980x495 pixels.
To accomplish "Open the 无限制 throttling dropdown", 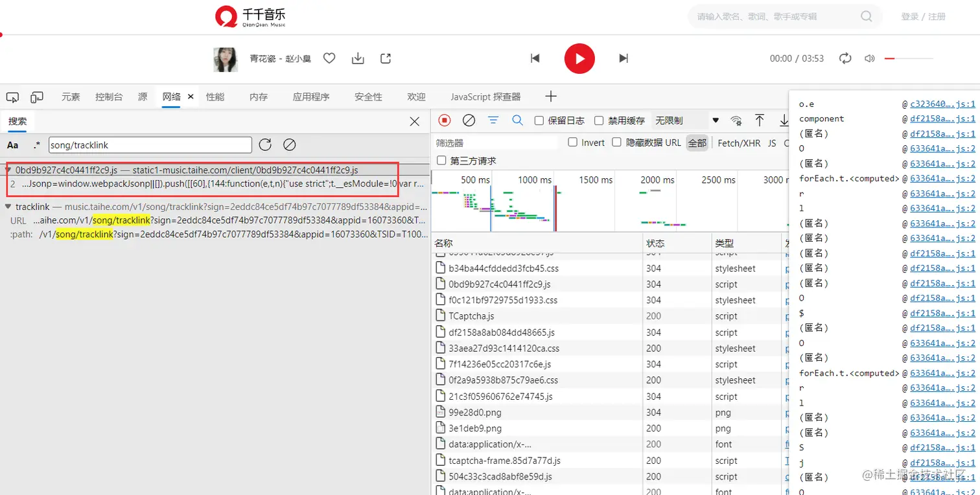I will point(688,121).
